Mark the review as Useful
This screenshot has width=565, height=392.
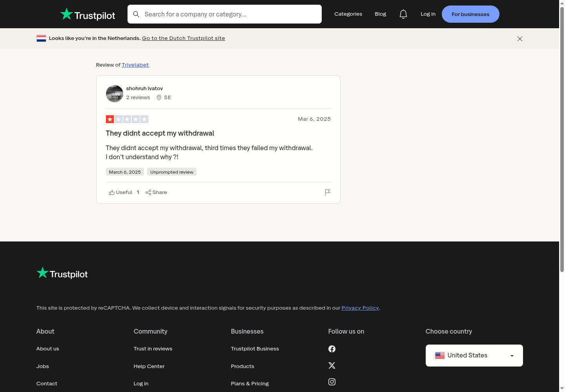click(x=120, y=192)
